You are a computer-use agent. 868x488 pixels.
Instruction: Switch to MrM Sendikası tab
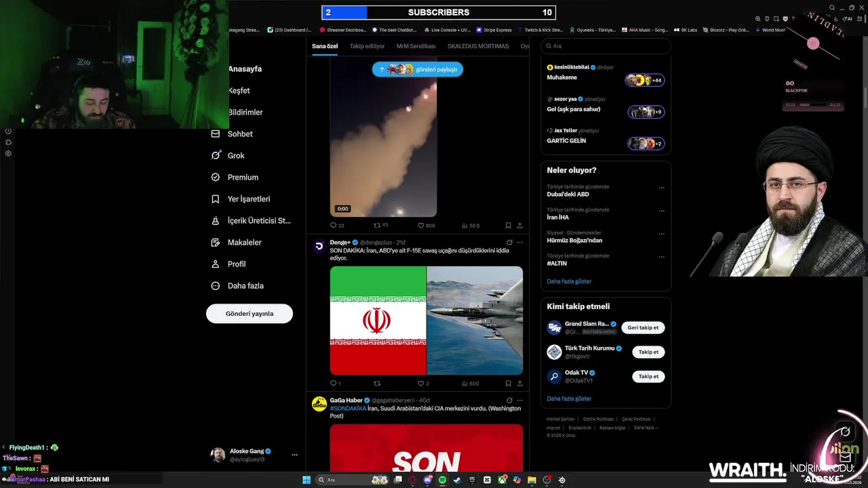tap(416, 46)
